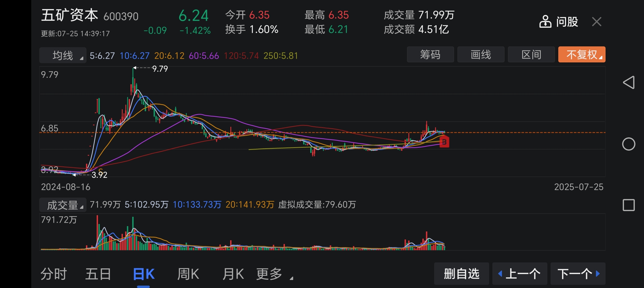Click the red 120:5.74 moving average value

(x=241, y=56)
